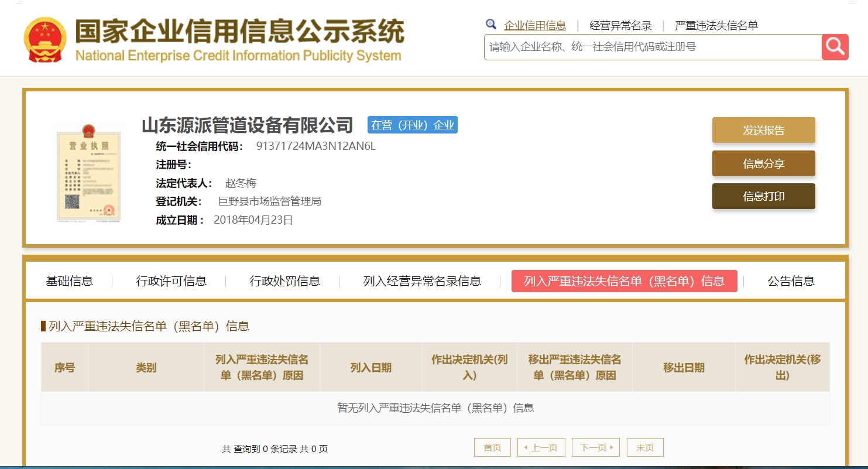
Task: Click the founding date 2018年04月23日
Action: [x=253, y=220]
